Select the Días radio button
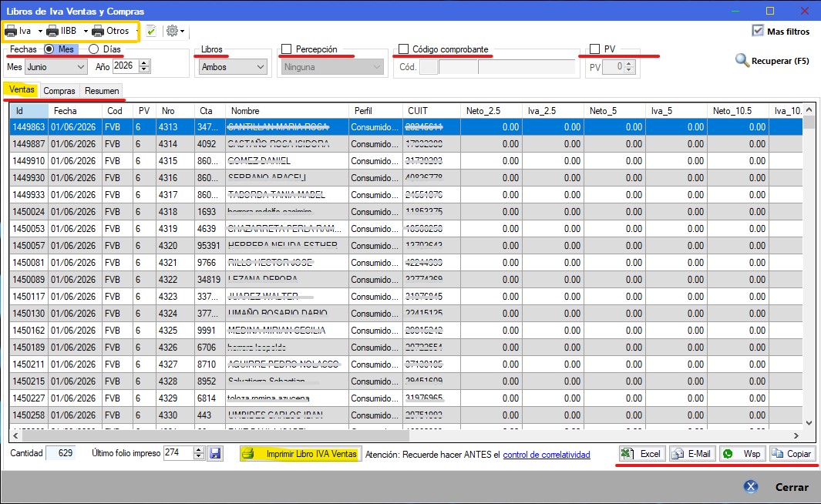Viewport: 821px width, 504px height. pos(94,49)
